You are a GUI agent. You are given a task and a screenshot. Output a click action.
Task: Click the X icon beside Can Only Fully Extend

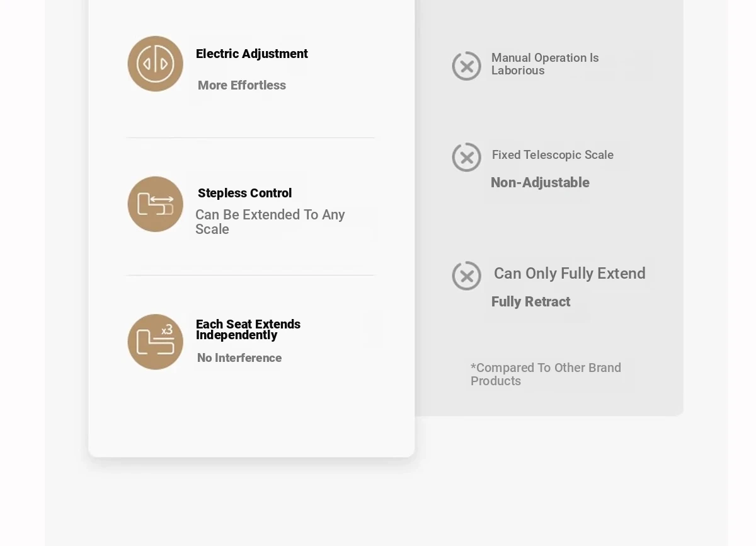467,276
